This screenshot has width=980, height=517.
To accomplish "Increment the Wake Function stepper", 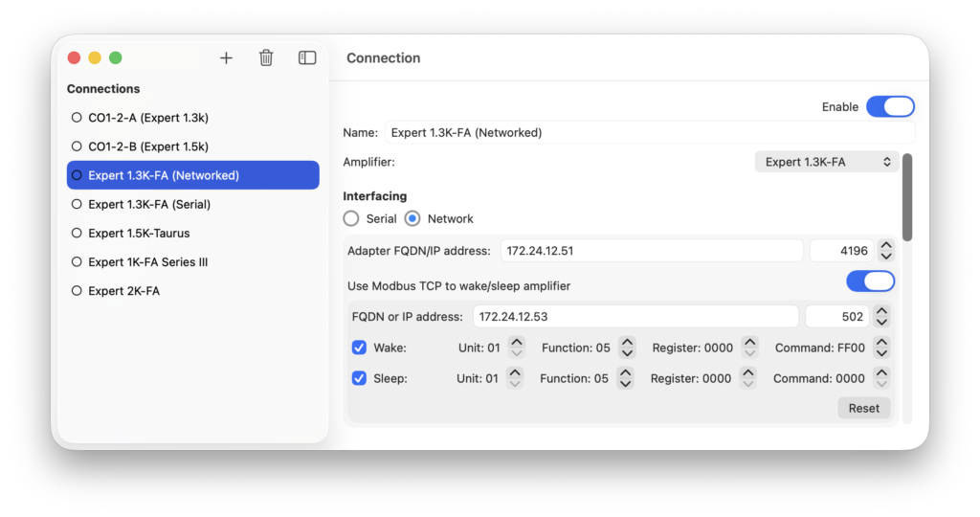I will pos(627,342).
